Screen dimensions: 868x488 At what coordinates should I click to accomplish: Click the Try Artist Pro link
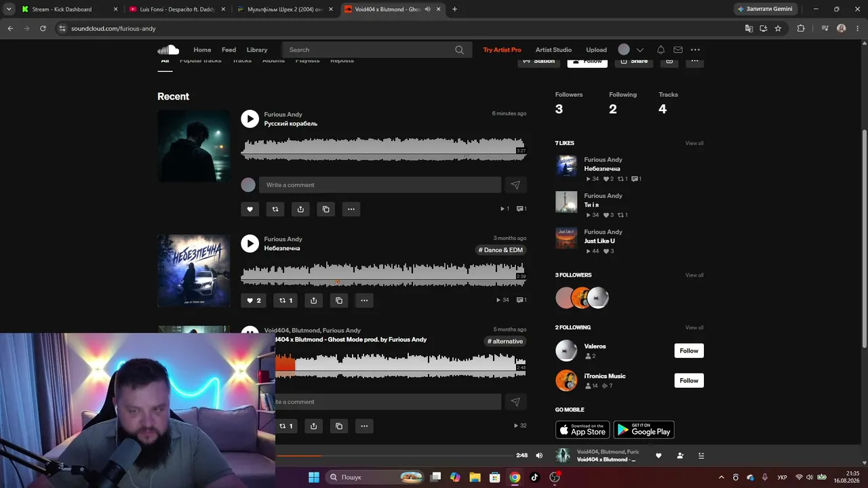502,49
